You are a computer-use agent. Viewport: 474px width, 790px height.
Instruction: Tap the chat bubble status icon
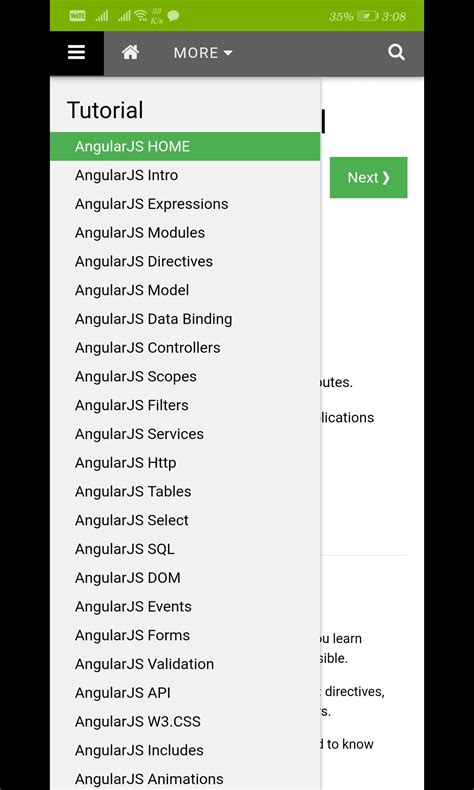click(x=173, y=16)
